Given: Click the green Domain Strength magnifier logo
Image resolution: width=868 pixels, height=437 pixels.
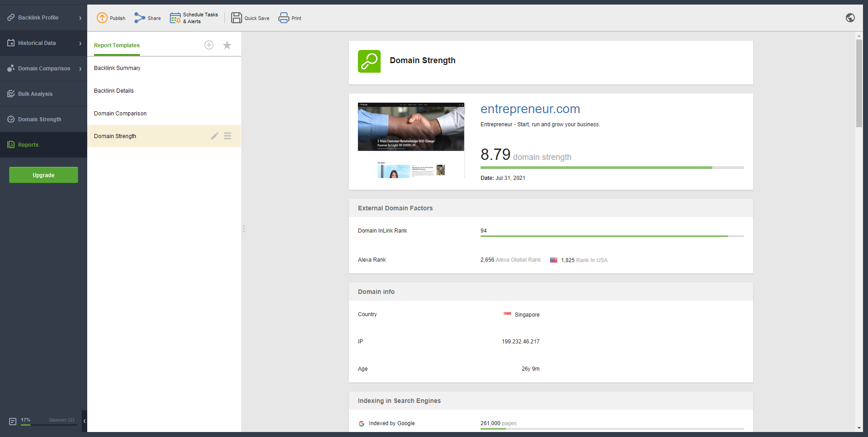Looking at the screenshot, I should [369, 61].
